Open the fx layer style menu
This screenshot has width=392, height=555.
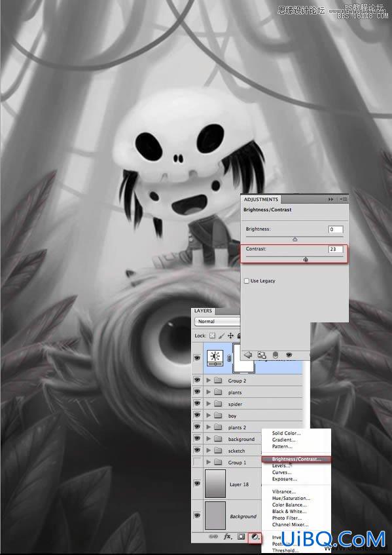coord(228,536)
